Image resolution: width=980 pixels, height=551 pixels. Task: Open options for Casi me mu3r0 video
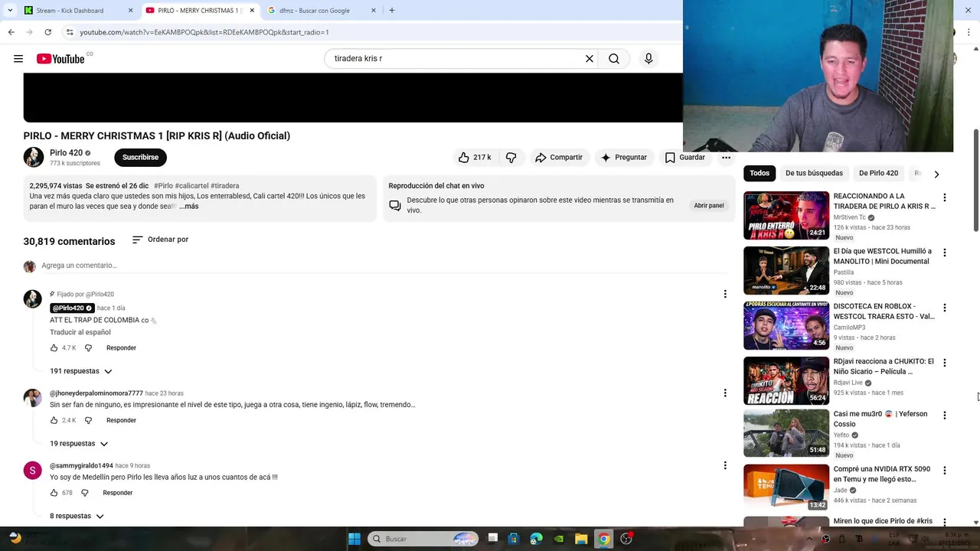point(944,416)
